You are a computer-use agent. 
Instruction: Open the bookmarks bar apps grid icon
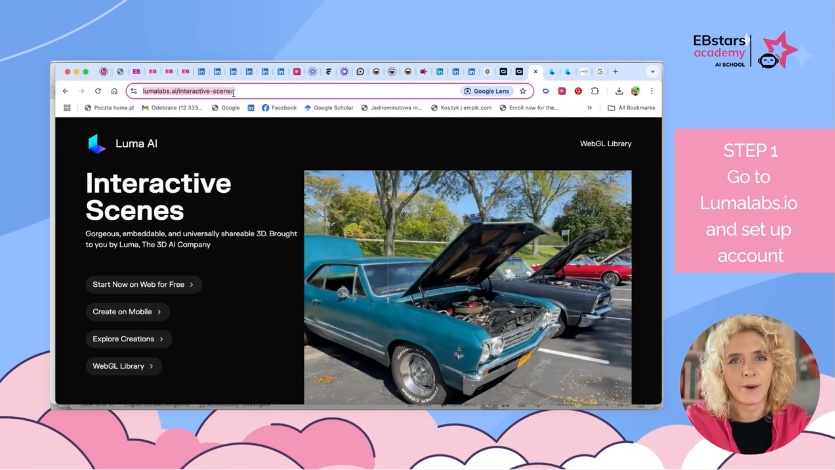point(67,108)
